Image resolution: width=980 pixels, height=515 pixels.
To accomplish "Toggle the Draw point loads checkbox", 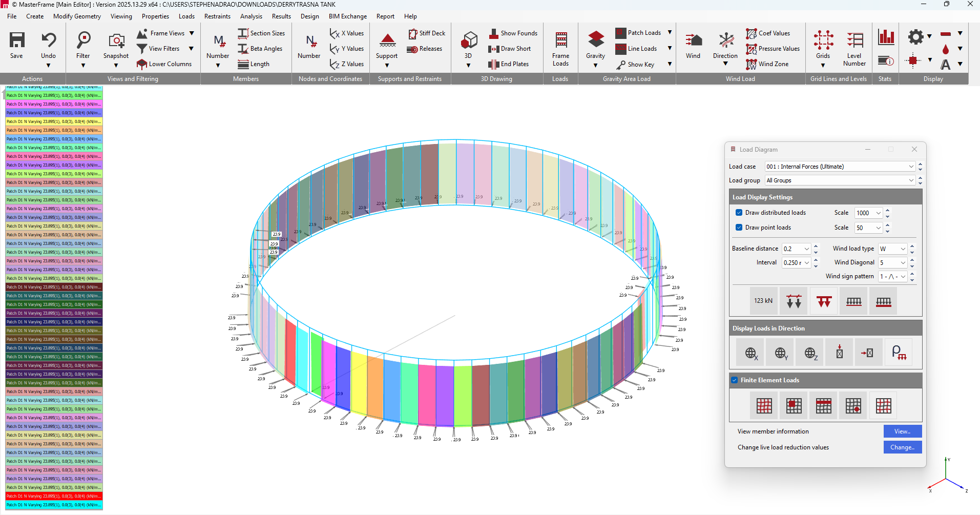I will (739, 228).
